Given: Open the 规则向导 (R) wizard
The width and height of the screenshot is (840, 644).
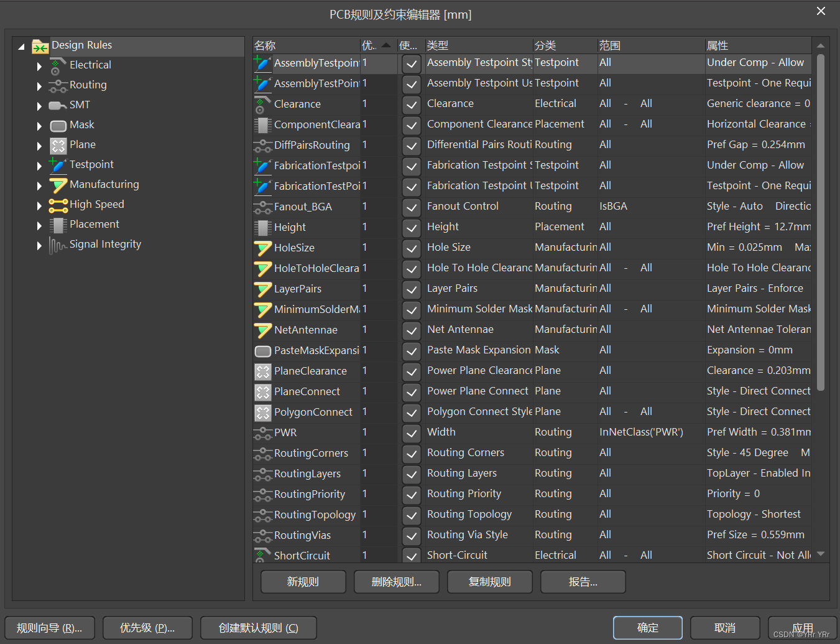Looking at the screenshot, I should pyautogui.click(x=49, y=628).
